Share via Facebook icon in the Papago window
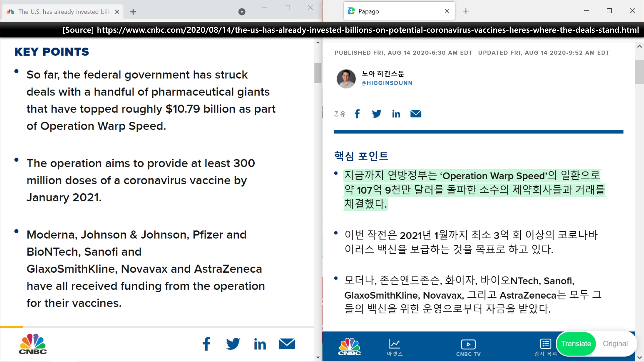The image size is (644, 362). [357, 114]
